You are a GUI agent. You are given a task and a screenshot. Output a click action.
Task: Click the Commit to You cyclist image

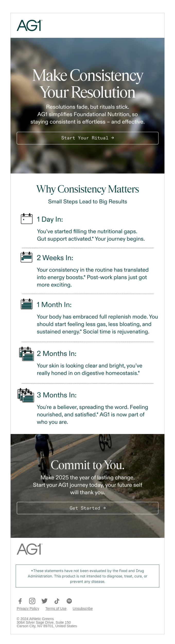click(87, 486)
